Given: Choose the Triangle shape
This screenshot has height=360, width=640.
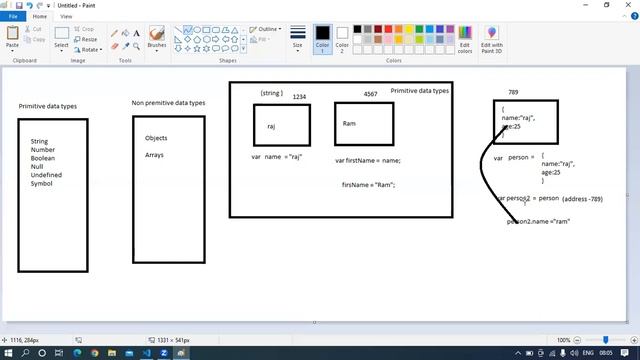Looking at the screenshot, I should coord(235,30).
